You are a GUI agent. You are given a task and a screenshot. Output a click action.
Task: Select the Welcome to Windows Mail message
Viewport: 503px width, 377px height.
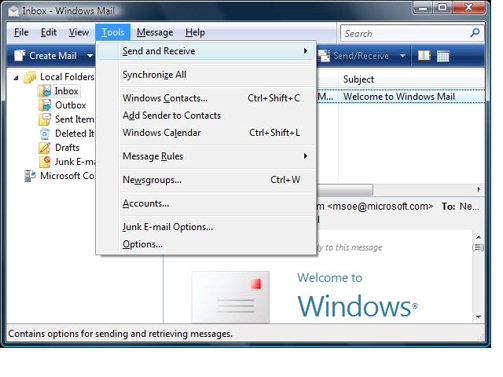point(401,97)
